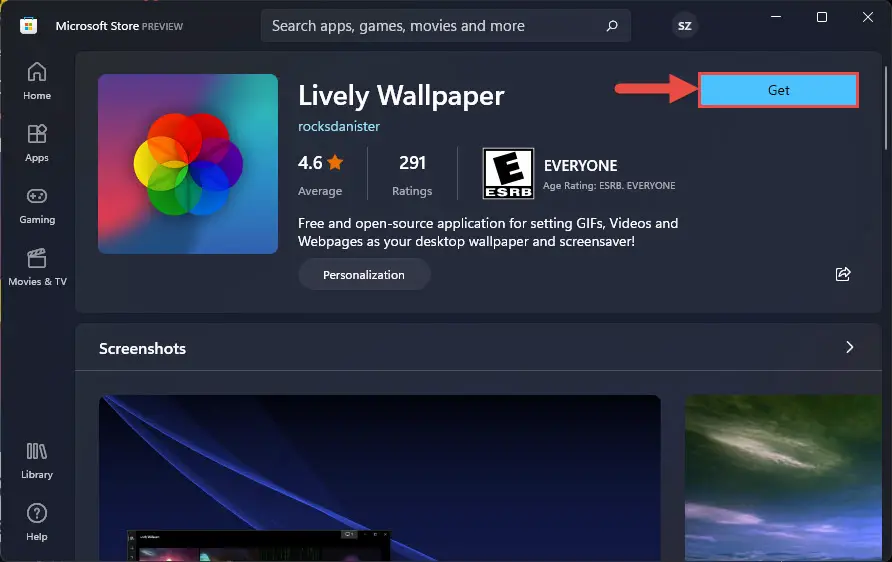Focus the Search apps, games, movies field
The image size is (892, 562).
coord(446,26)
